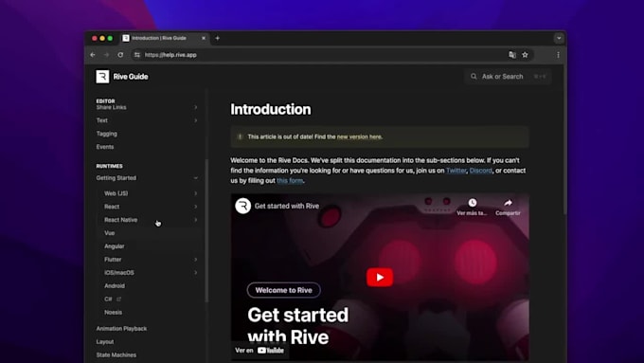Image resolution: width=644 pixels, height=363 pixels.
Task: Collapse the Getting Started section chevron
Action: tap(195, 178)
